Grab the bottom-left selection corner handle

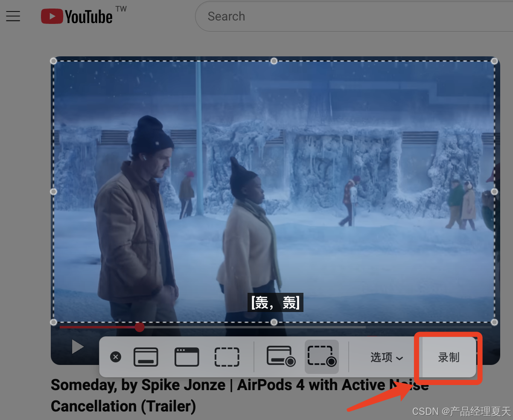[54, 322]
